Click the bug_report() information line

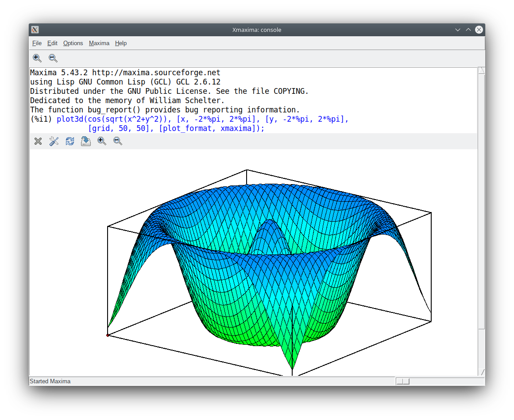click(165, 110)
